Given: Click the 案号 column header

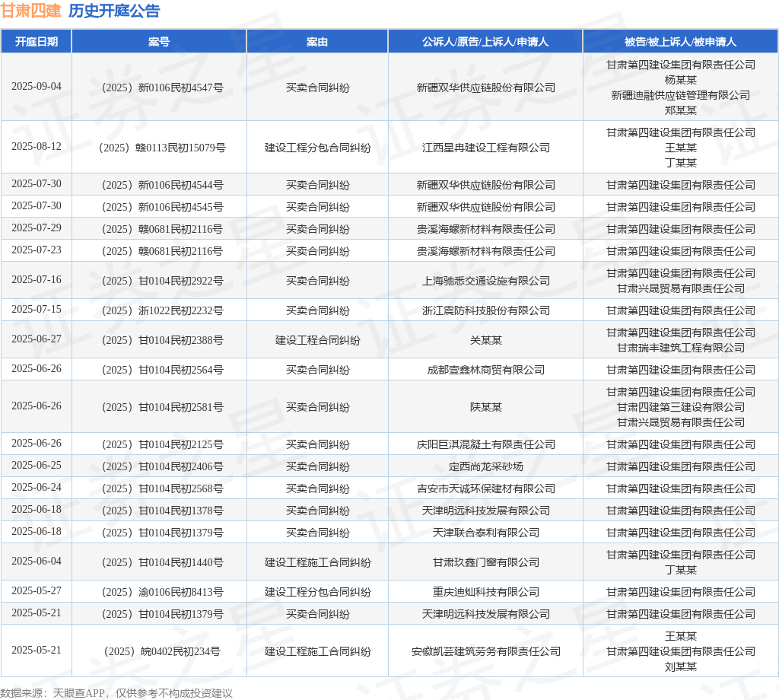Looking at the screenshot, I should tap(159, 42).
